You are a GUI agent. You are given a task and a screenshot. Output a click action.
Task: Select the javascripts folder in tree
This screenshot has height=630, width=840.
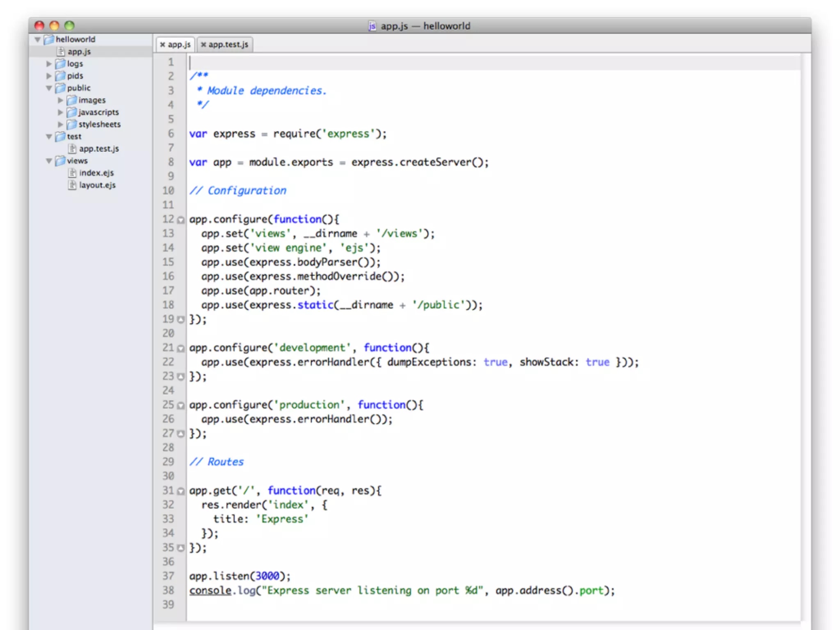pos(98,112)
